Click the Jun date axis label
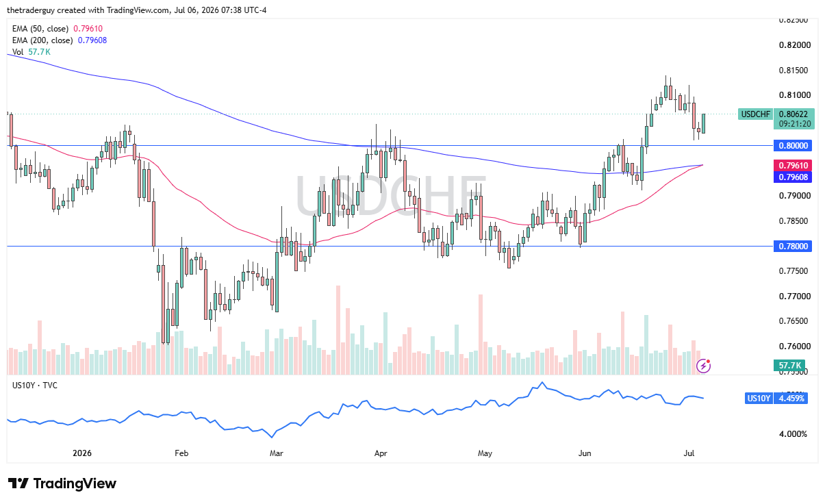Screen dimensions: 825x504 tap(585, 453)
